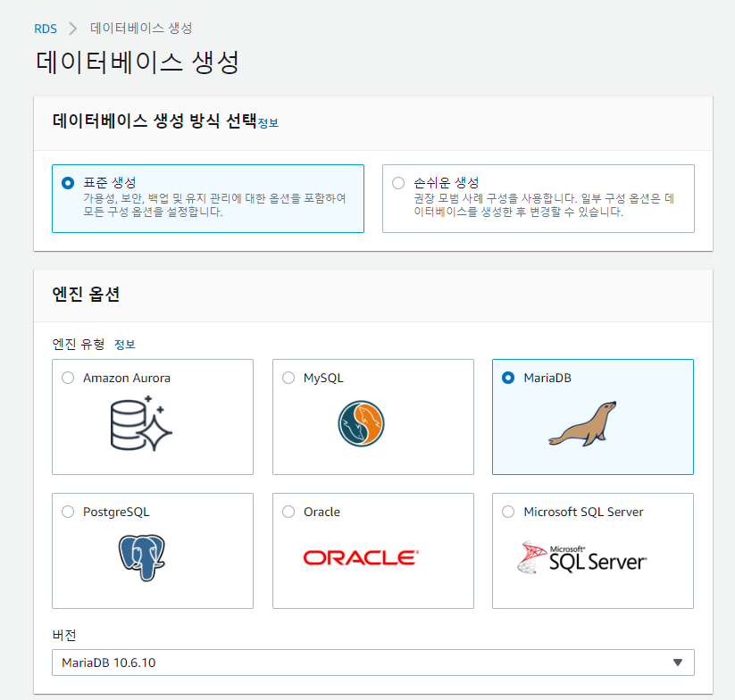Click the 데이터베이스 생성 breadcrumb text
Screen dimensions: 735x700
pos(141,28)
